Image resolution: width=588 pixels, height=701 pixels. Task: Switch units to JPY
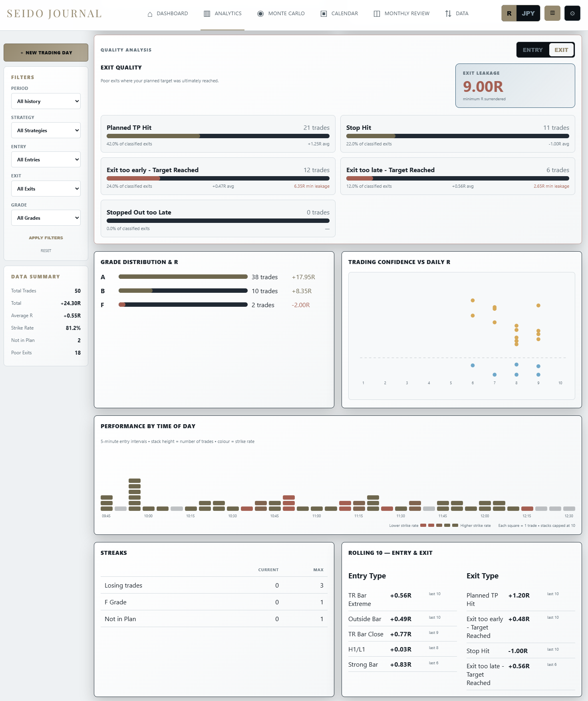click(528, 13)
